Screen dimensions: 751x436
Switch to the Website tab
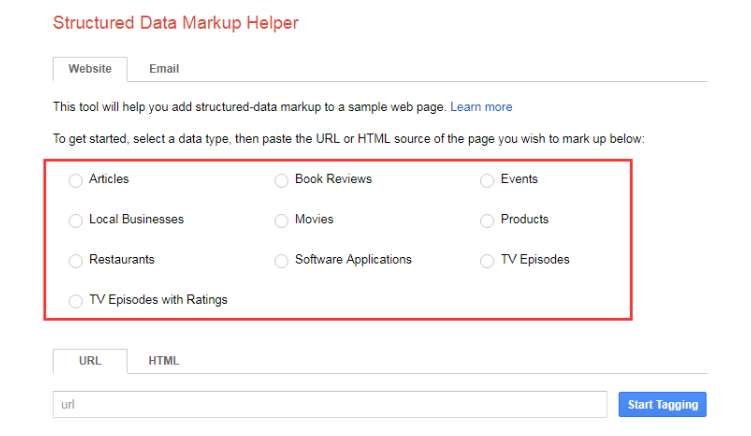[x=90, y=69]
